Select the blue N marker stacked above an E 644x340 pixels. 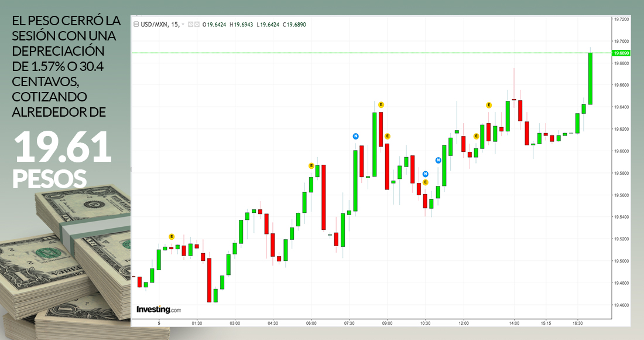tap(426, 174)
